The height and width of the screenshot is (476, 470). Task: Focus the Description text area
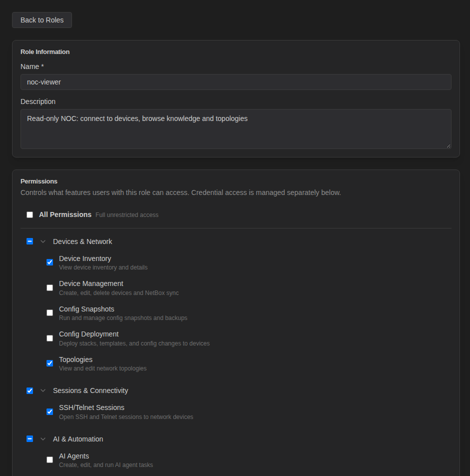[236, 129]
